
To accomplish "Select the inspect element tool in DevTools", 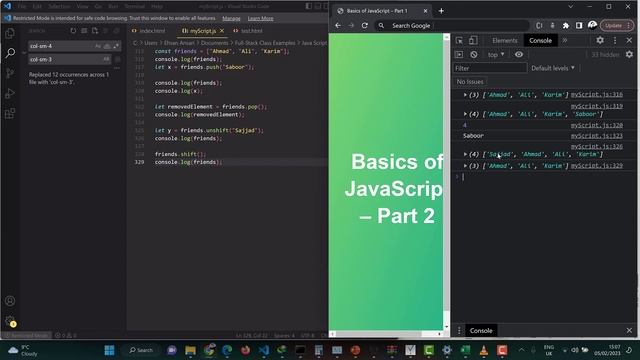I will 459,40.
